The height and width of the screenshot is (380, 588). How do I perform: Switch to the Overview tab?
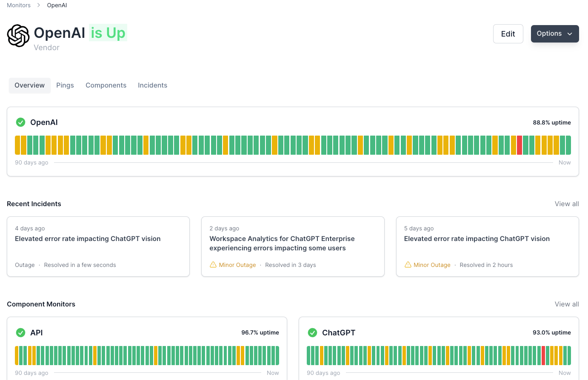(30, 85)
